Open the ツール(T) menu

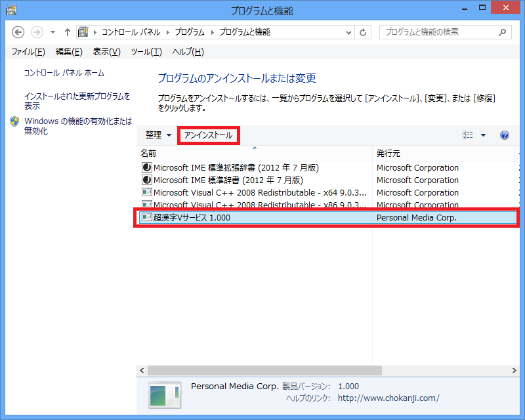[146, 52]
